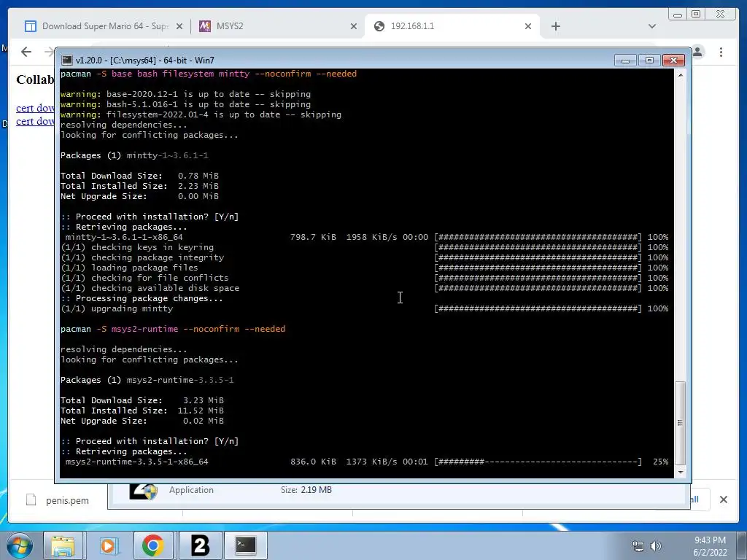
Task: Click the 'Collab' page heading
Action: click(x=35, y=79)
